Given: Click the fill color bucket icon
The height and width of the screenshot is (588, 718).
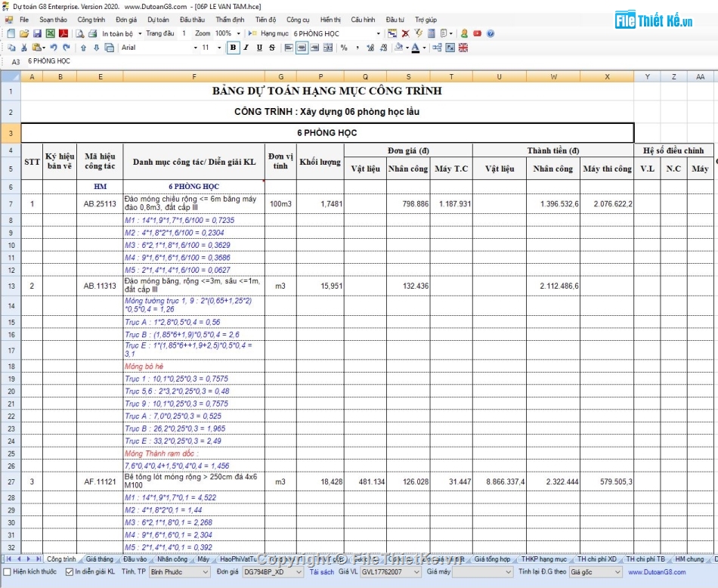Looking at the screenshot, I should 399,47.
